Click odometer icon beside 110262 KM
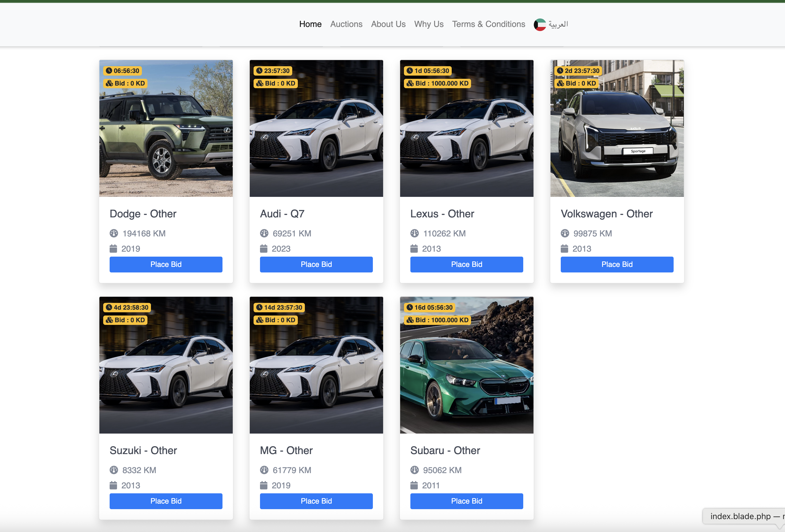Viewport: 785px width, 532px height. click(x=414, y=233)
